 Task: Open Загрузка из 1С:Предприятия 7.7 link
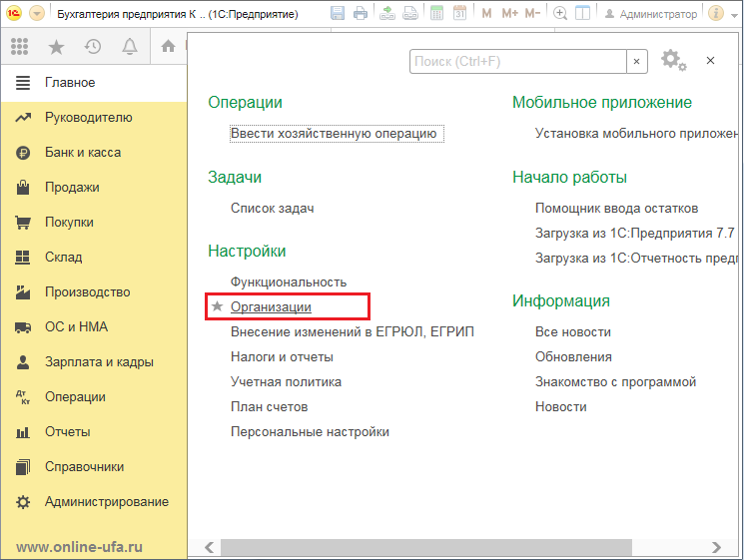(x=635, y=234)
